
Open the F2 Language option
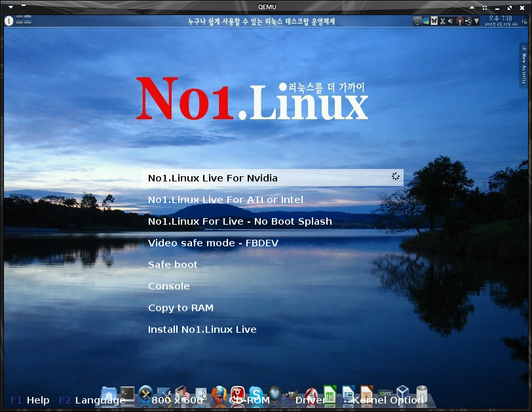[92, 400]
